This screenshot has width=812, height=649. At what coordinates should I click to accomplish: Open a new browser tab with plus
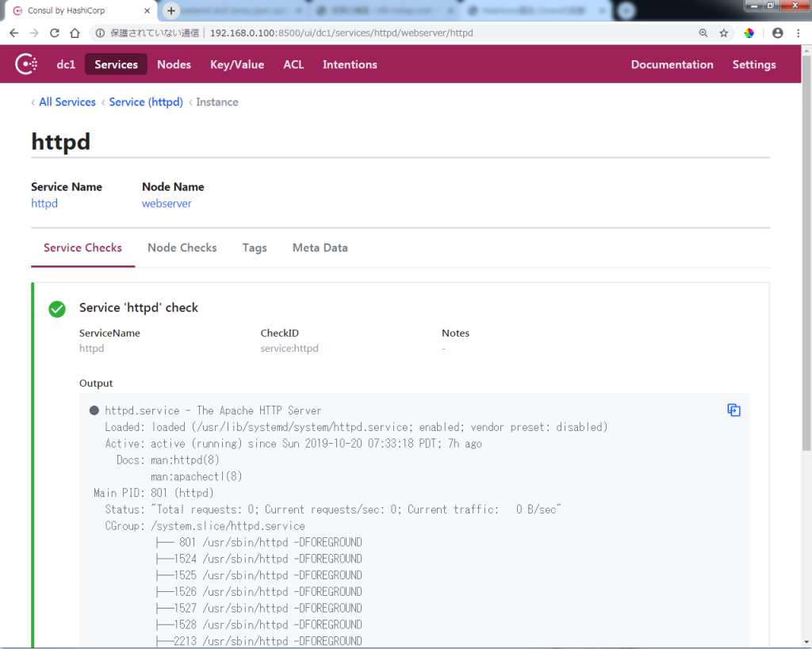[171, 10]
